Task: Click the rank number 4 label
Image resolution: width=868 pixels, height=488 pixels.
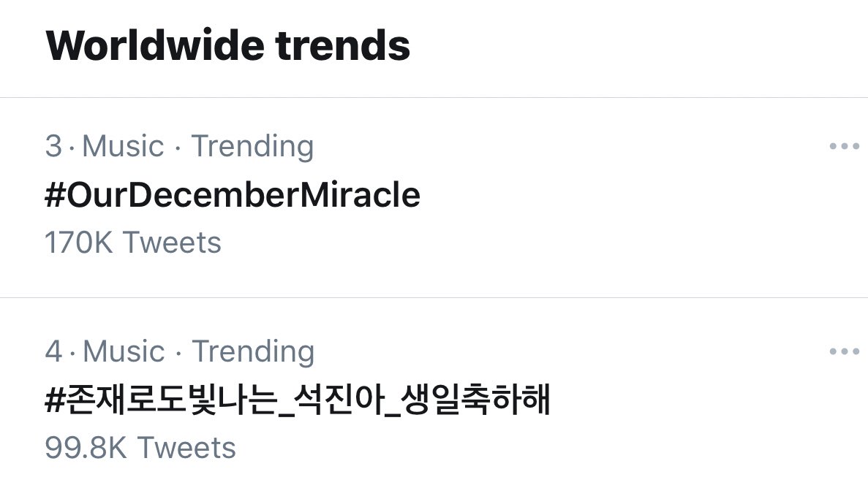Action: (53, 351)
